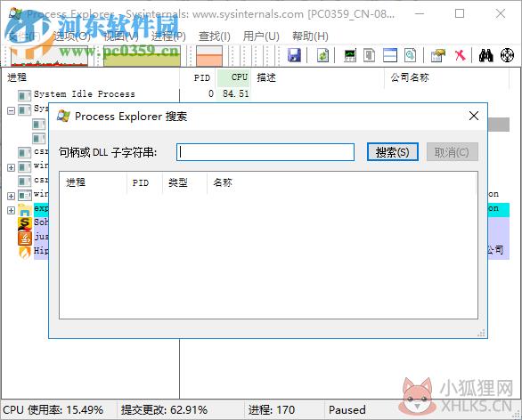522x420 pixels.
Task: Toggle the Show Process Tree icon
Action: click(x=369, y=55)
